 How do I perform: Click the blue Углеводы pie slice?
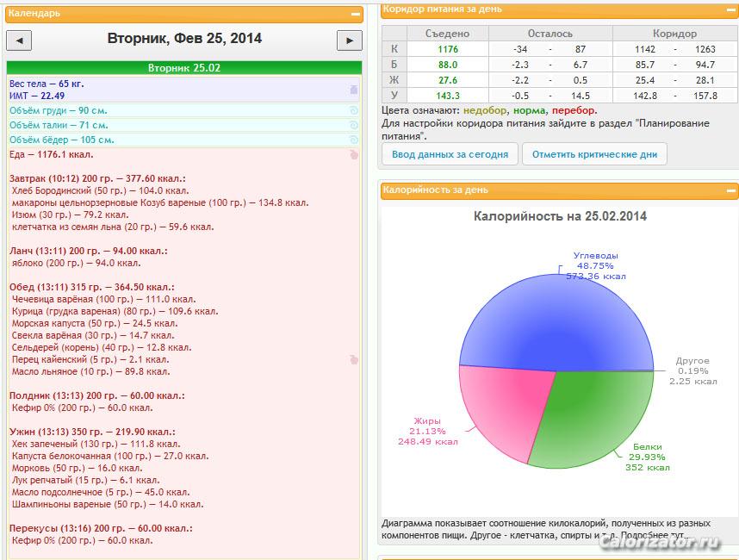point(551,319)
